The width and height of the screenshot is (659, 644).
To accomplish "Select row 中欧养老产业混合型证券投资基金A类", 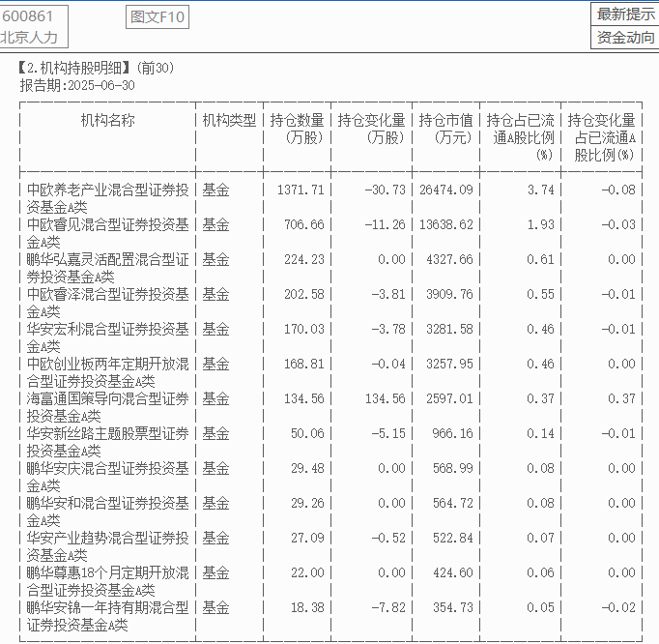I will tap(330, 198).
